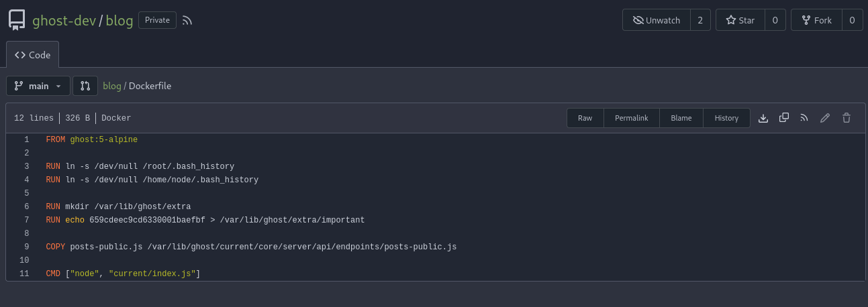Click the hash string 659cdeec9cd6330001baefbf
This screenshot has height=307, width=868.
point(147,220)
